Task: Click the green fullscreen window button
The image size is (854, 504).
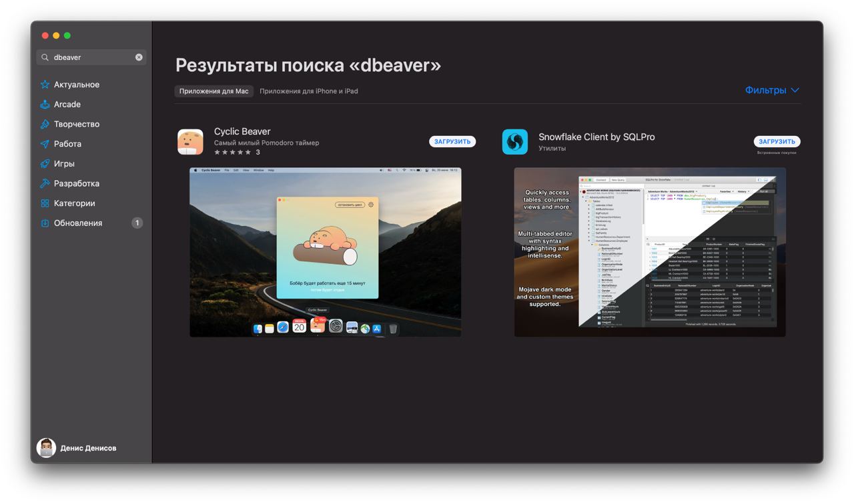Action: (x=67, y=35)
